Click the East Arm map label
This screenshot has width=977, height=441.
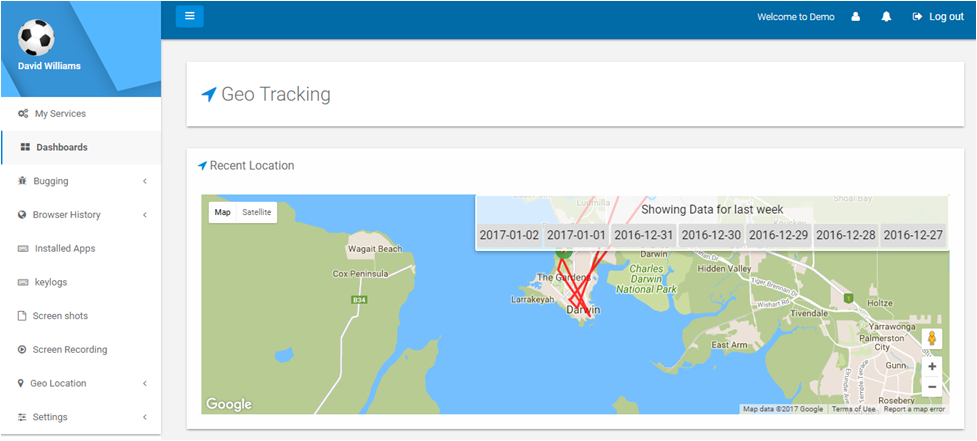point(729,345)
